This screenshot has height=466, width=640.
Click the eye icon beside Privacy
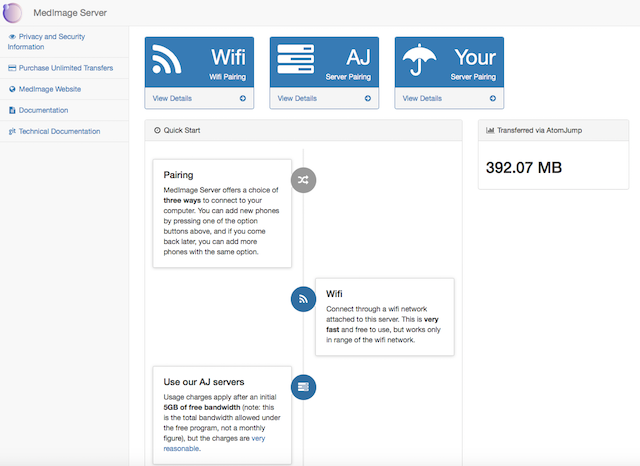point(12,37)
